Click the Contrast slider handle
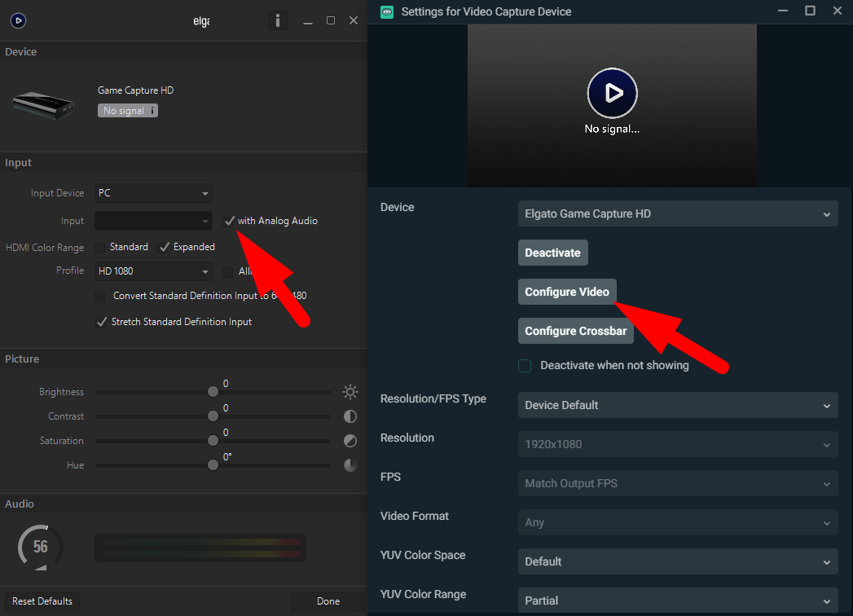This screenshot has width=853, height=616. [213, 416]
